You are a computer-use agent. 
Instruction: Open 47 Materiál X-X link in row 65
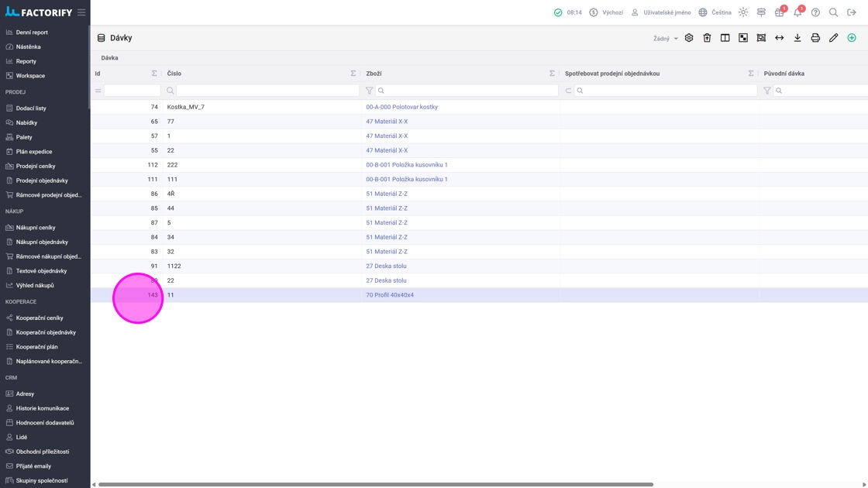[387, 121]
